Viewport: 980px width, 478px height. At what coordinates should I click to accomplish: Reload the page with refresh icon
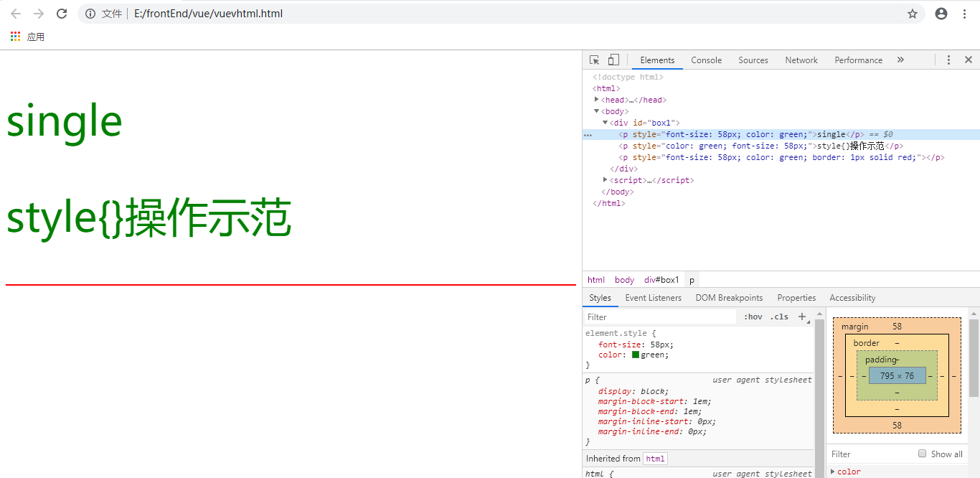(62, 14)
